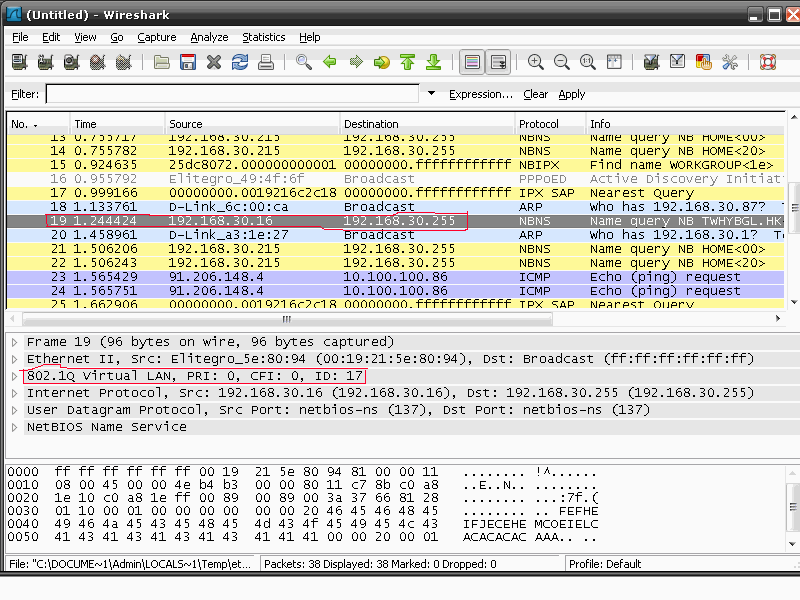This screenshot has height=600, width=800.
Task: Edit capture filters icon
Action: tap(651, 62)
